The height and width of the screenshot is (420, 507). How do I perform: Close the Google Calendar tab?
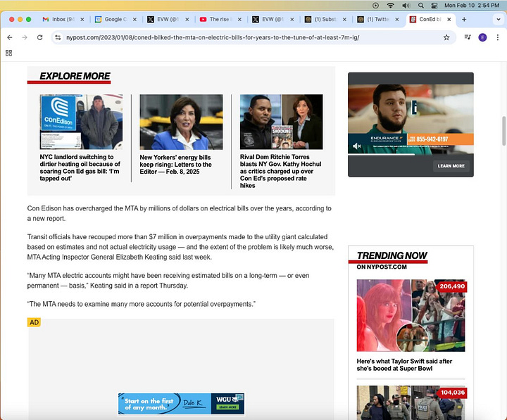point(134,20)
